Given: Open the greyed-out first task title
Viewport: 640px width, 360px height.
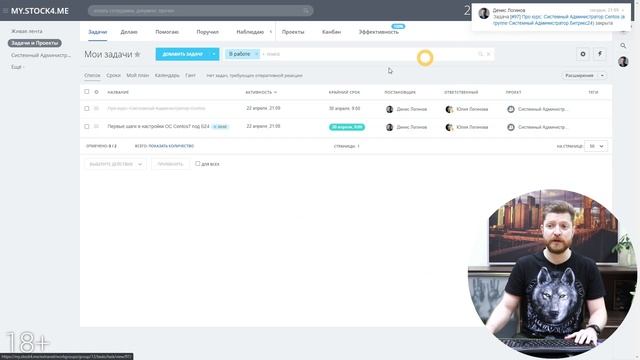Looking at the screenshot, I should coord(156,109).
